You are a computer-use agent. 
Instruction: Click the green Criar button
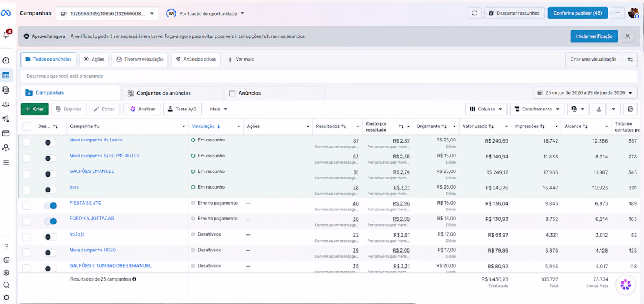[x=35, y=109]
